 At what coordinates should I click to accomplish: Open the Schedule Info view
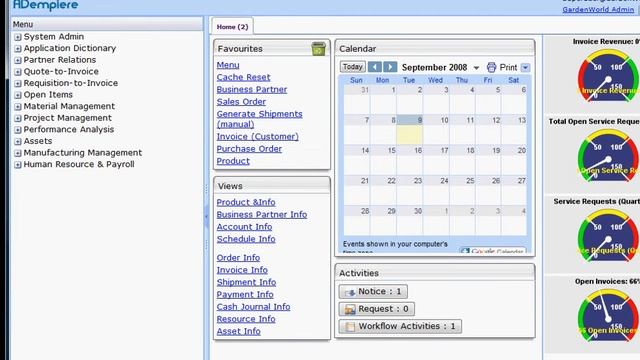point(246,239)
